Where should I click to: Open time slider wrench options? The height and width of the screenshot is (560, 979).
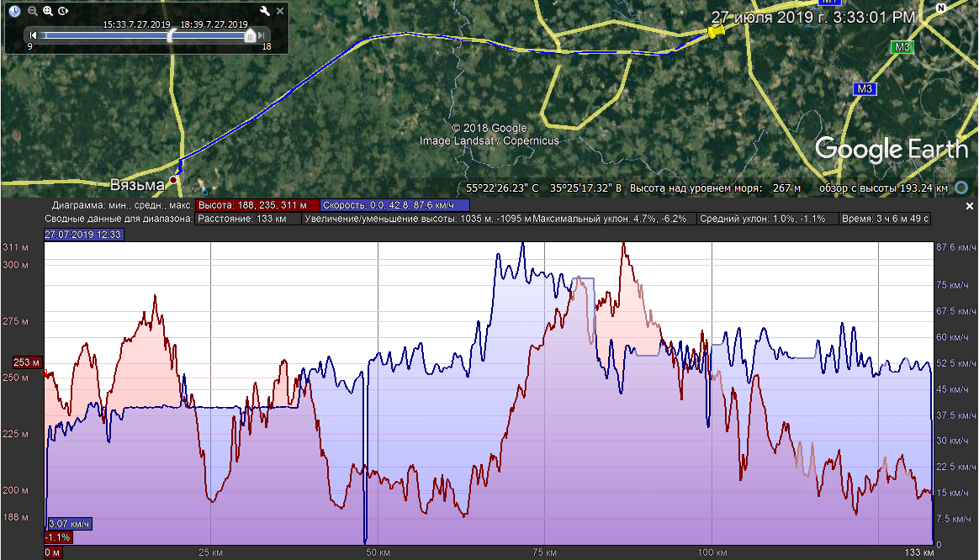265,11
